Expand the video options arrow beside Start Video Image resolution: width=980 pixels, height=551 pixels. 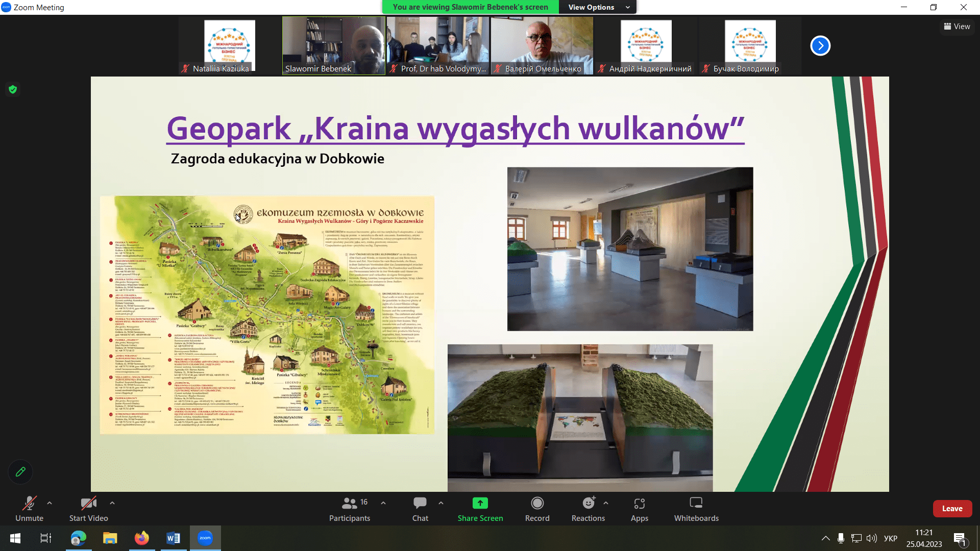(112, 503)
